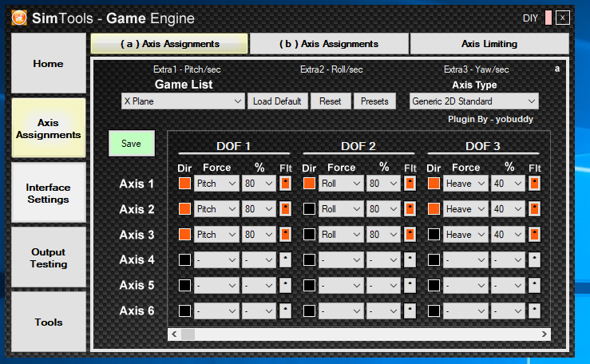Toggle Axis 3 DOF 2 filter button
The height and width of the screenshot is (364, 590).
410,235
